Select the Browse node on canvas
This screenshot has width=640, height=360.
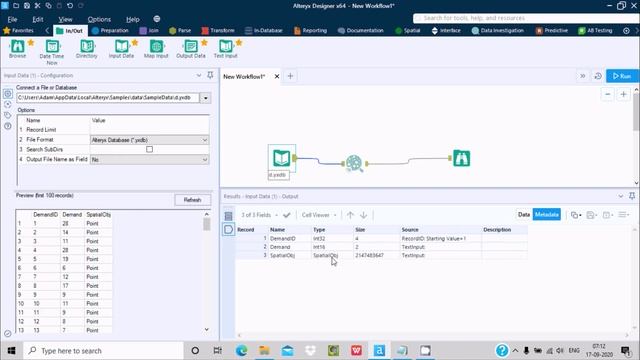[x=462, y=158]
